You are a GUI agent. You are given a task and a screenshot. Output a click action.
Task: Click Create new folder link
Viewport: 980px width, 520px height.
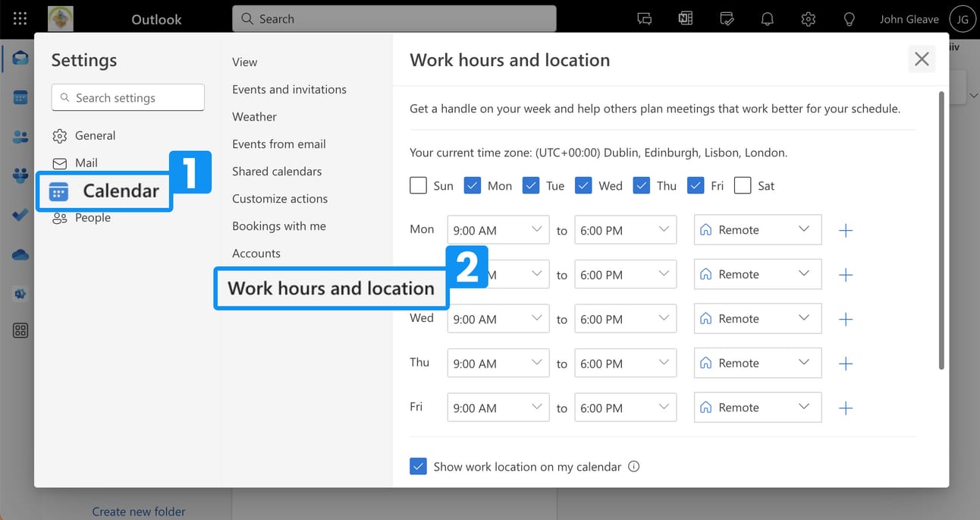[139, 512]
